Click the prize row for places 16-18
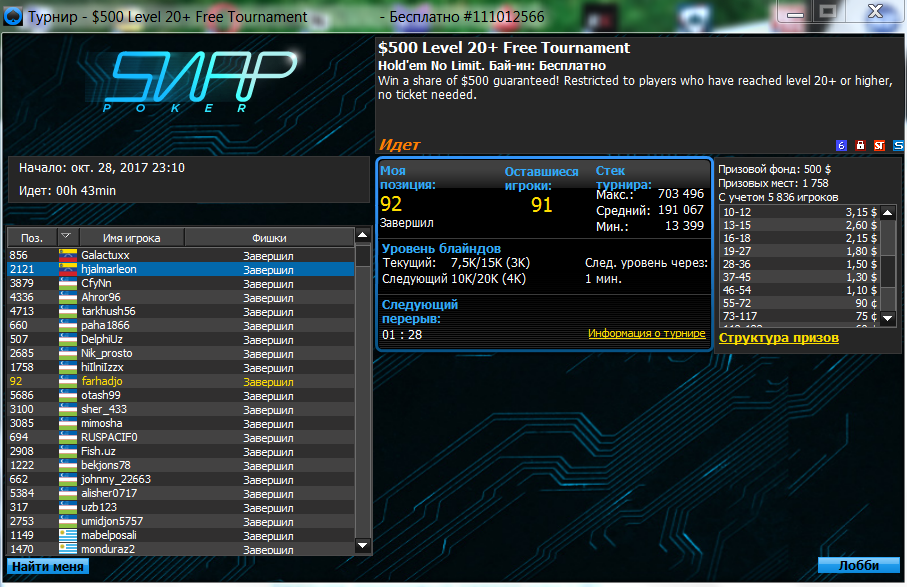 pos(800,238)
